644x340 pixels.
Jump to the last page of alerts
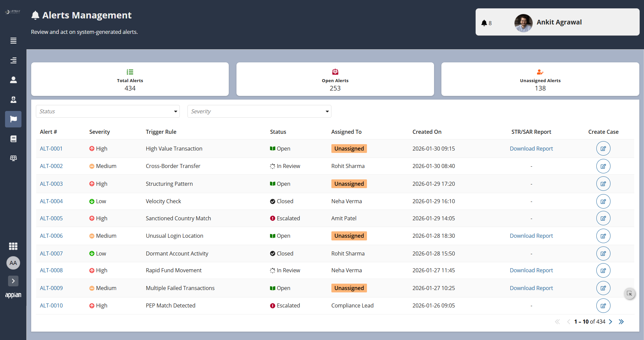[621, 322]
